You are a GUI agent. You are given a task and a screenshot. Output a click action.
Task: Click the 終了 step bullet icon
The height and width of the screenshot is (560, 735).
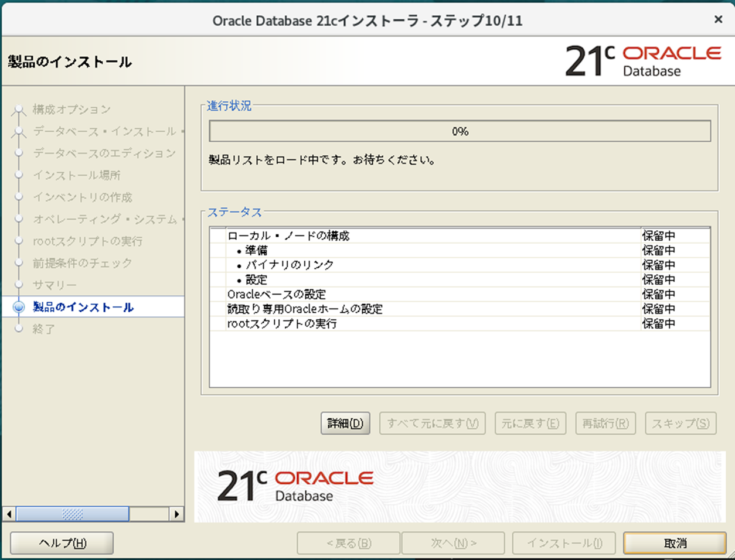point(19,329)
